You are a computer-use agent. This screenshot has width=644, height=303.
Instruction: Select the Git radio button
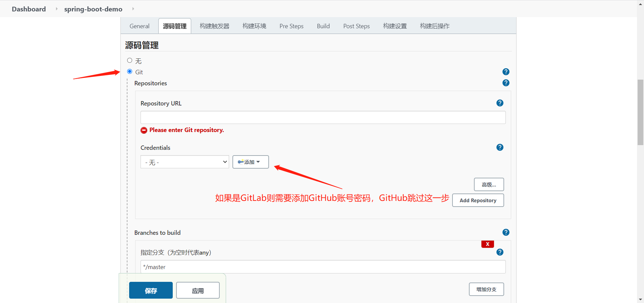coord(129,72)
